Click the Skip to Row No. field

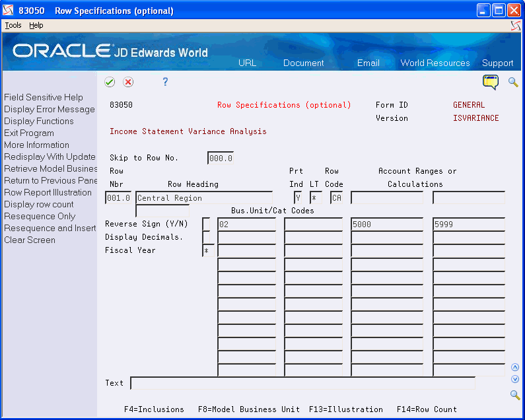coord(221,158)
